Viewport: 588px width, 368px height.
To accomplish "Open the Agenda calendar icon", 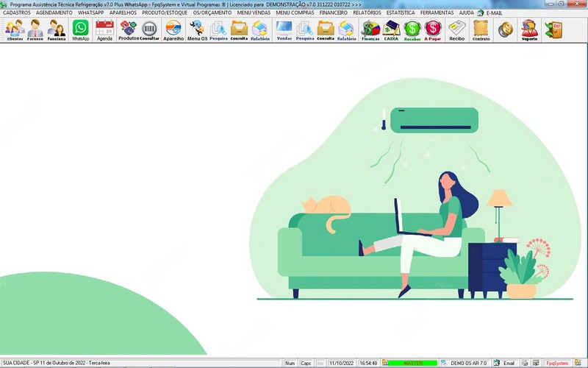I will tap(104, 29).
